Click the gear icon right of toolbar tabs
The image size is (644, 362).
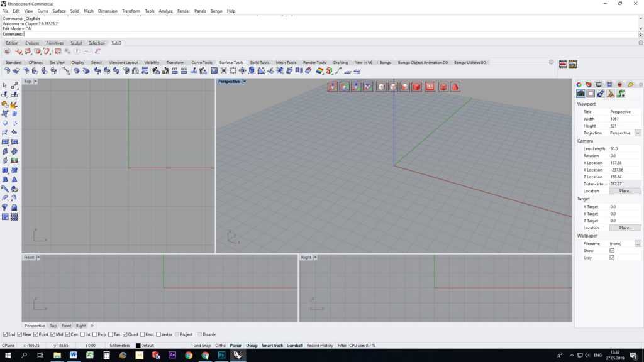(x=552, y=62)
